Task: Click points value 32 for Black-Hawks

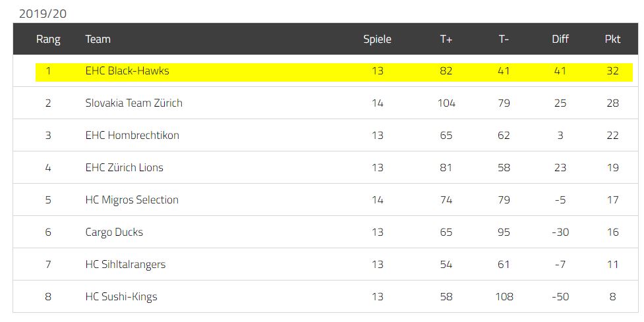Action: 612,70
